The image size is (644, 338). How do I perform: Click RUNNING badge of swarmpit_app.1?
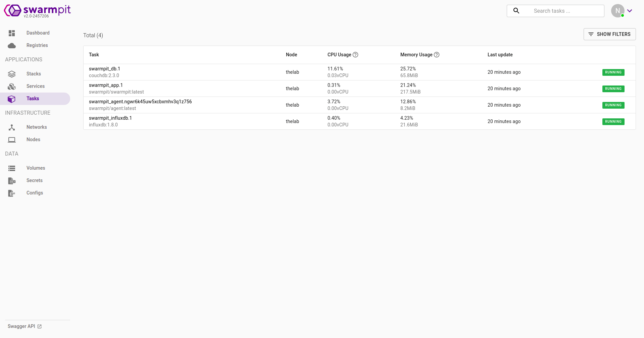613,89
